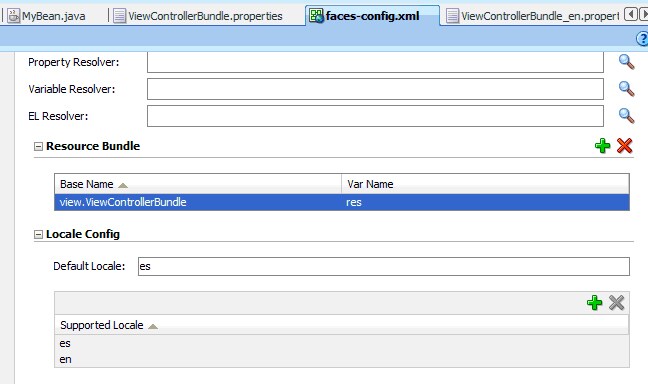
Task: Browse for Variable Resolver class
Action: 626,88
